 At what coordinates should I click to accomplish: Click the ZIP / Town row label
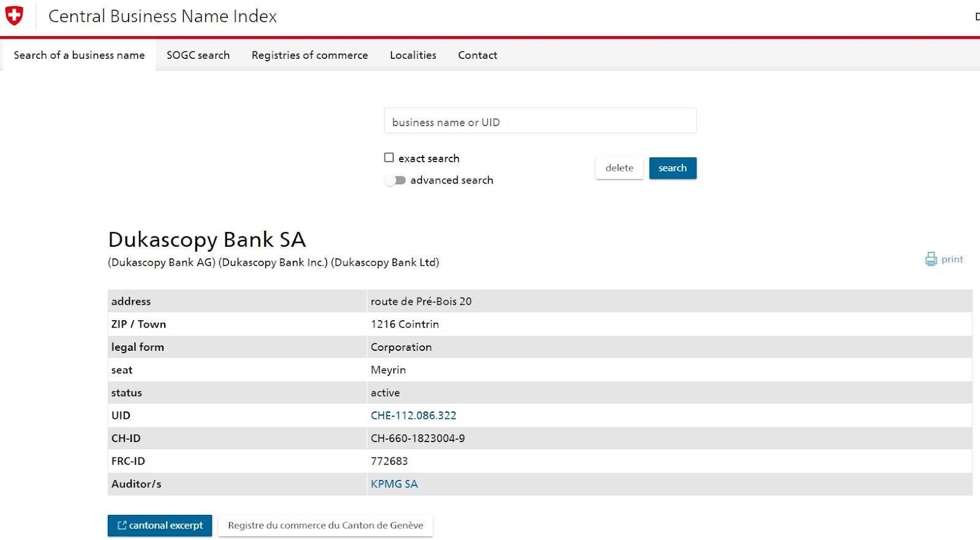tap(138, 324)
